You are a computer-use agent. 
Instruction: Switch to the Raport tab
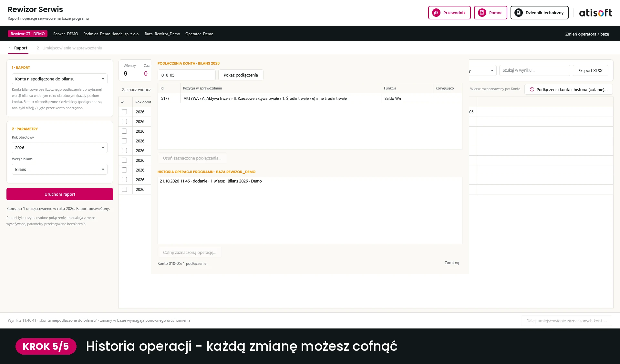[18, 48]
